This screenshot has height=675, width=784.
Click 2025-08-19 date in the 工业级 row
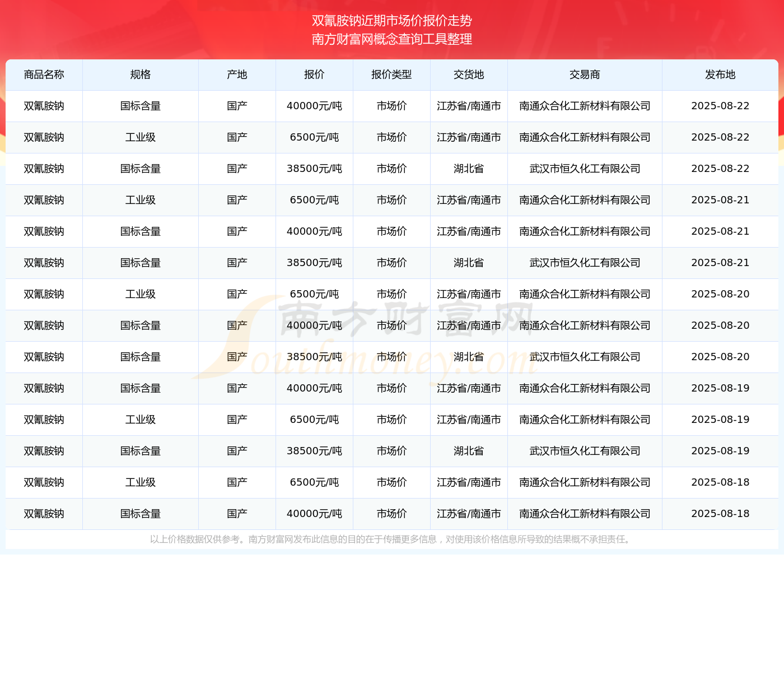tap(720, 420)
